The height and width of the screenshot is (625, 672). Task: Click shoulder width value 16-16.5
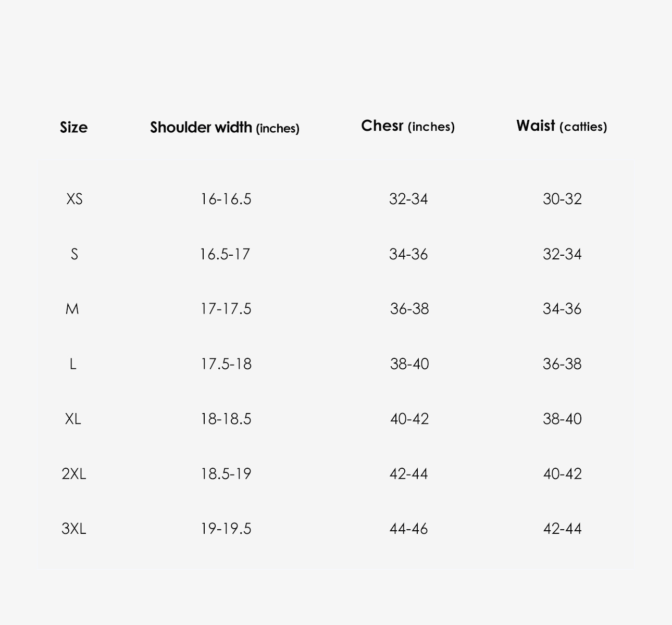tap(226, 199)
